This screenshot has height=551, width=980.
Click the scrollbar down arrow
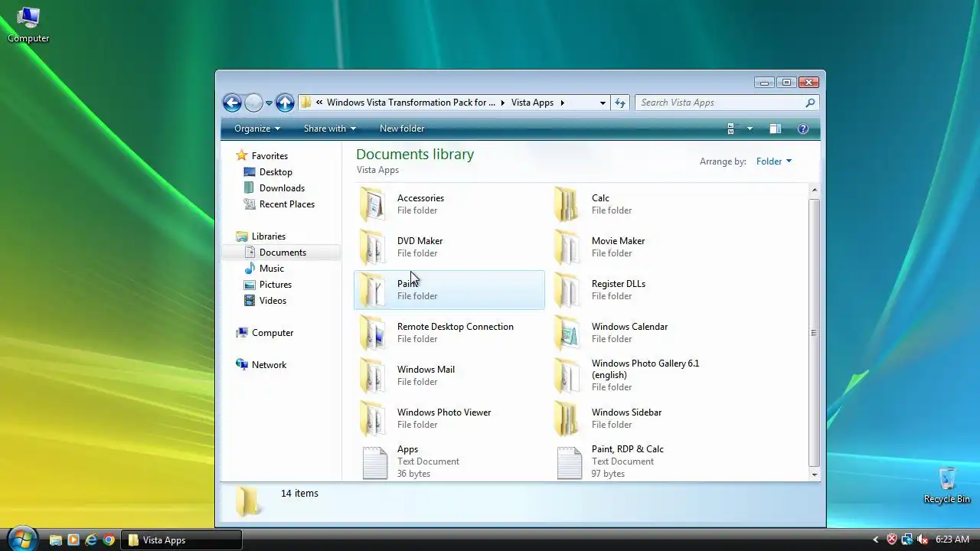814,475
